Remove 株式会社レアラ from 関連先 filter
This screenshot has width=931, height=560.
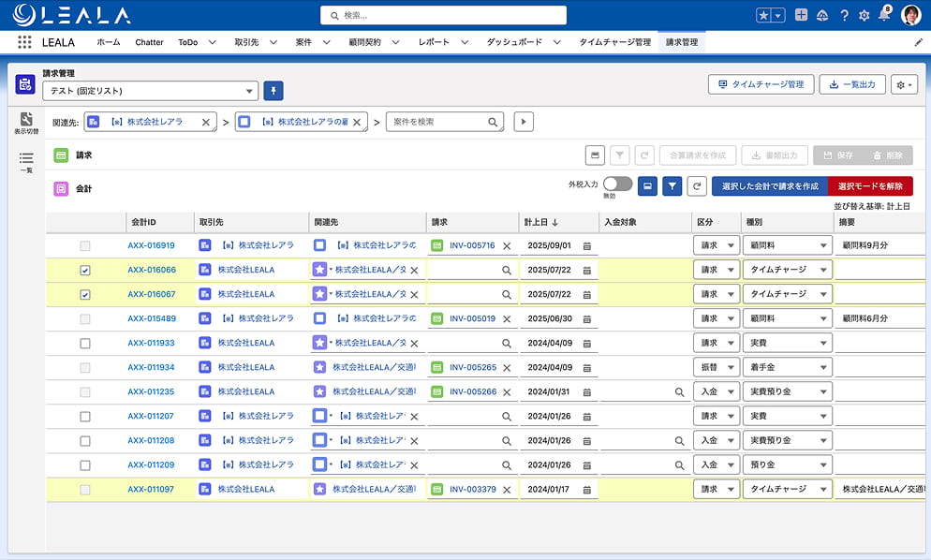[x=205, y=123]
